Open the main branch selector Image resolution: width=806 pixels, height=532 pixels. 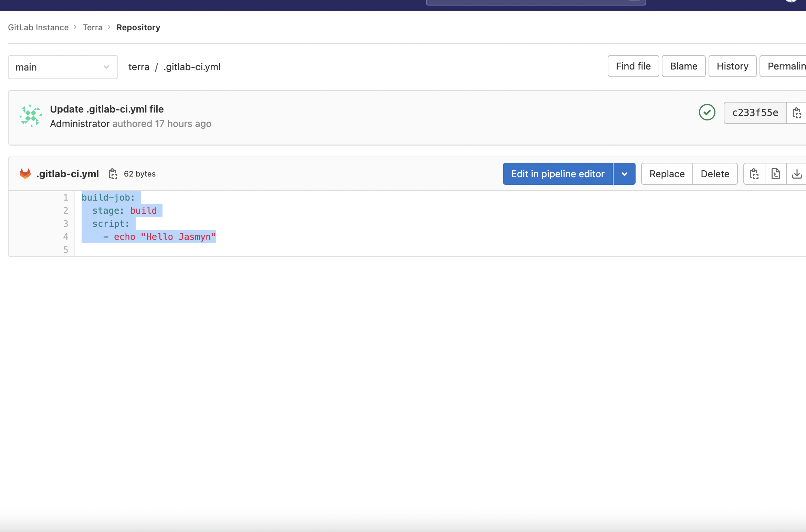tap(63, 67)
